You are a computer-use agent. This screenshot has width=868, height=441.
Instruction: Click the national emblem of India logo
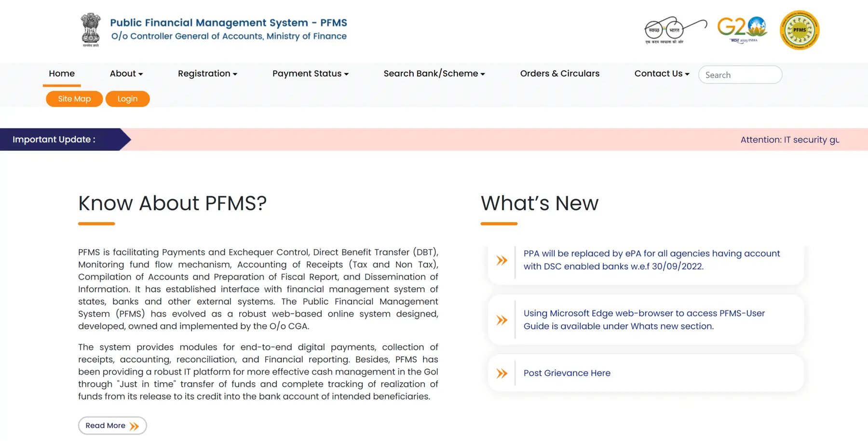90,30
